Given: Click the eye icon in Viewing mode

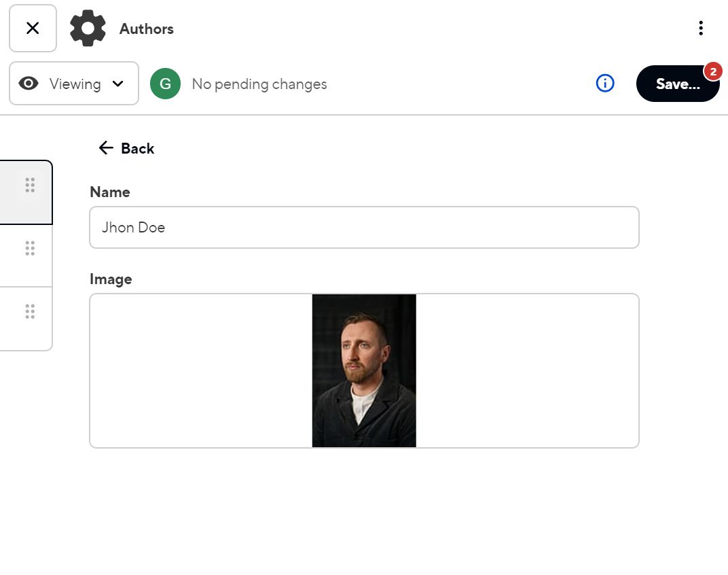Looking at the screenshot, I should [x=29, y=84].
